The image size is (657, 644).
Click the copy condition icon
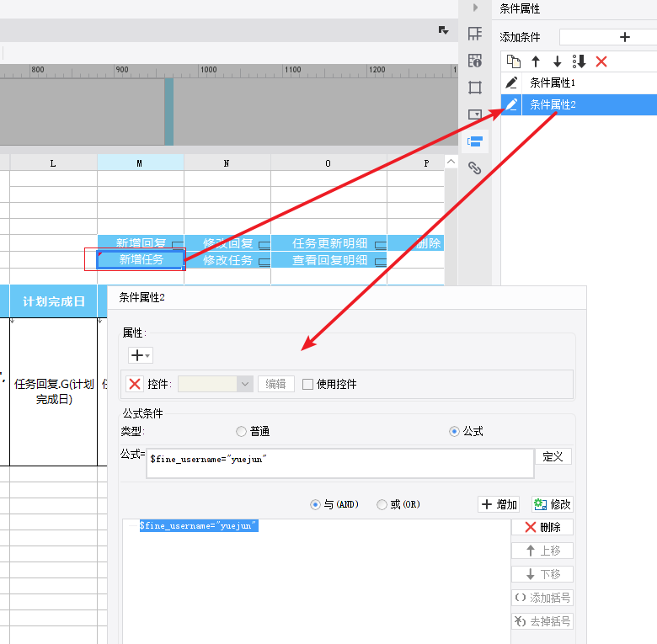(513, 61)
